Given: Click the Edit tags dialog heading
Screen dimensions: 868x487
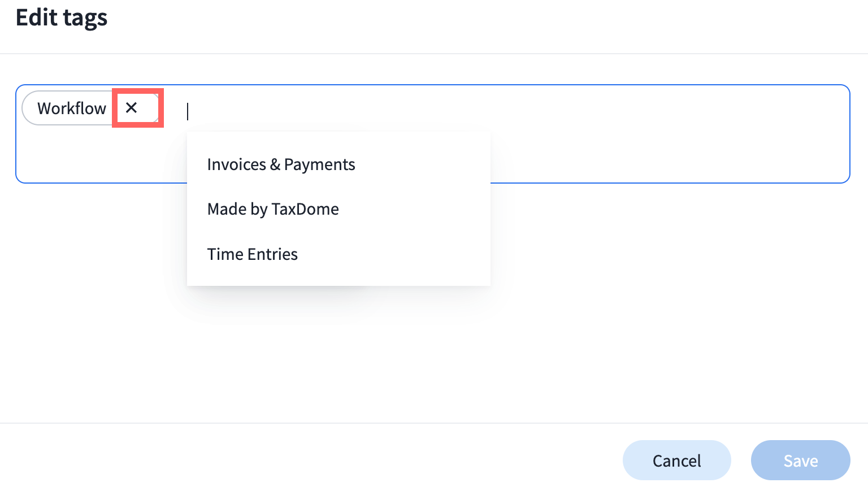Looking at the screenshot, I should point(62,18).
